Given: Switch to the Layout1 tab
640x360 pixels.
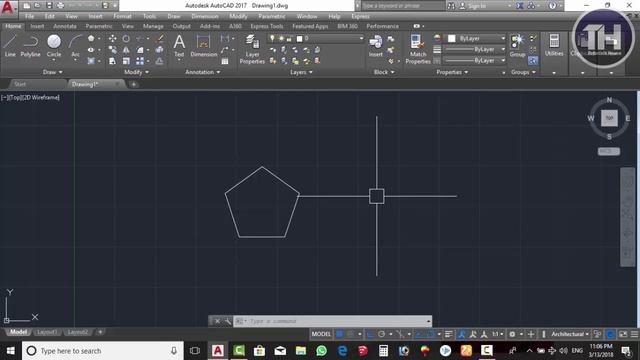Looking at the screenshot, I should tap(47, 332).
